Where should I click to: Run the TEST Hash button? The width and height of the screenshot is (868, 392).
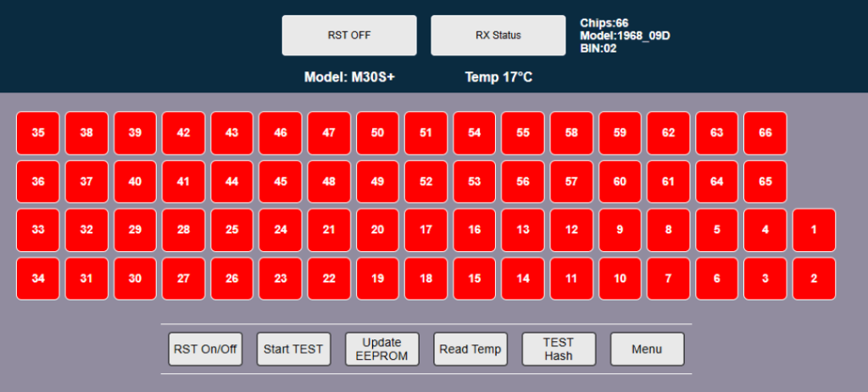(559, 349)
